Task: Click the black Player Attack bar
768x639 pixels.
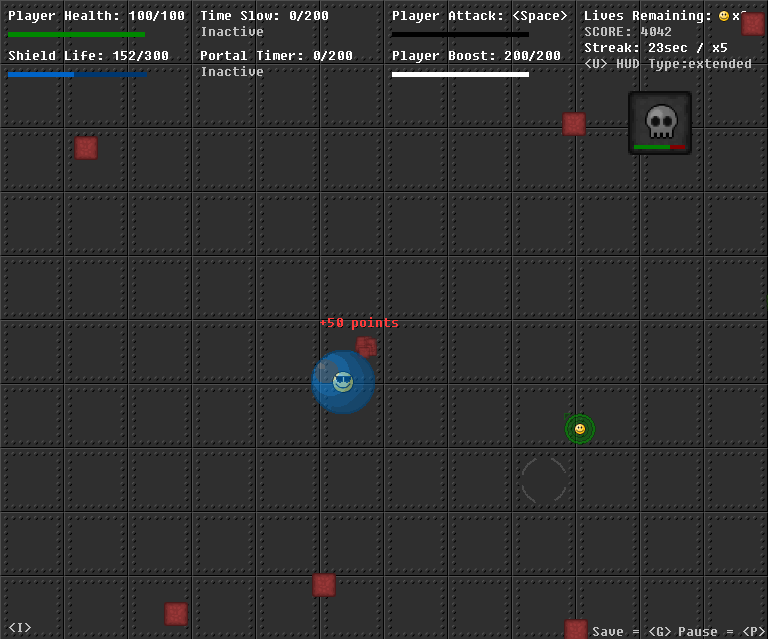Action: coord(460,34)
